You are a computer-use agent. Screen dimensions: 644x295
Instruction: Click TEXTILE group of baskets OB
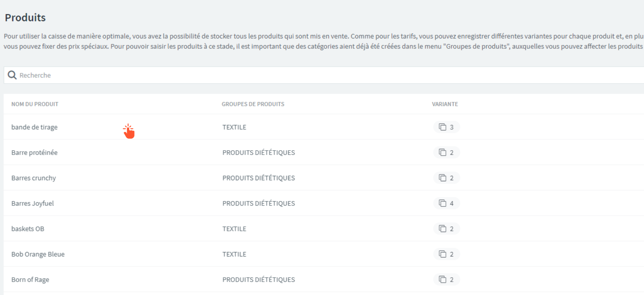tap(234, 229)
